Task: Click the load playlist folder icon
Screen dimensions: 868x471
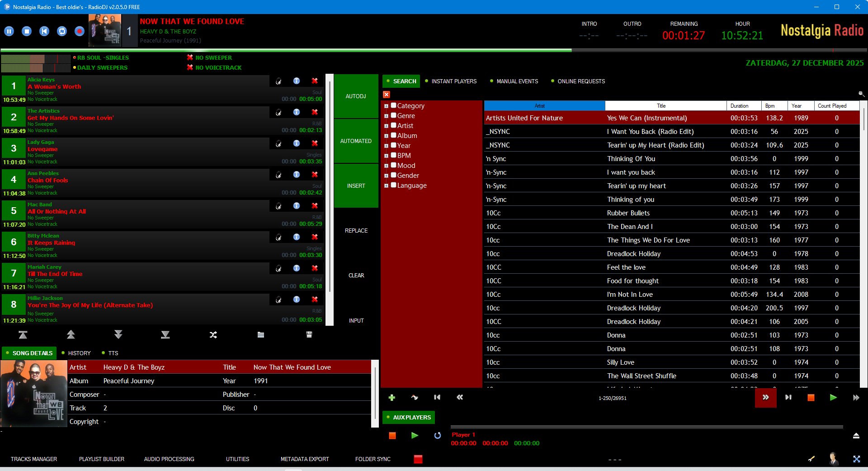Action: [x=261, y=335]
